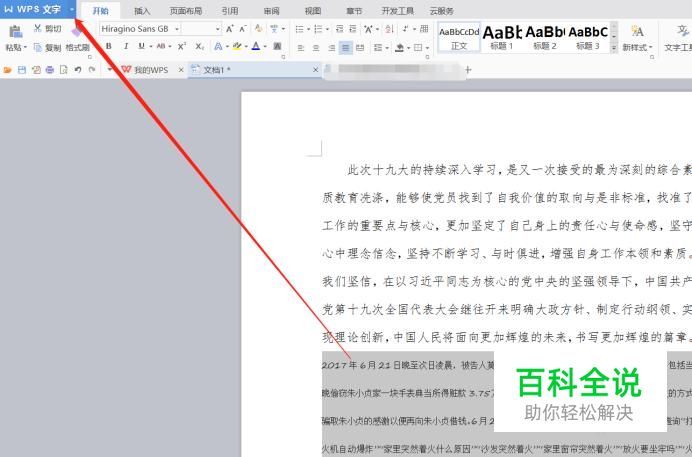Open the 章节 ribbon tab
This screenshot has width=692, height=457.
354,11
